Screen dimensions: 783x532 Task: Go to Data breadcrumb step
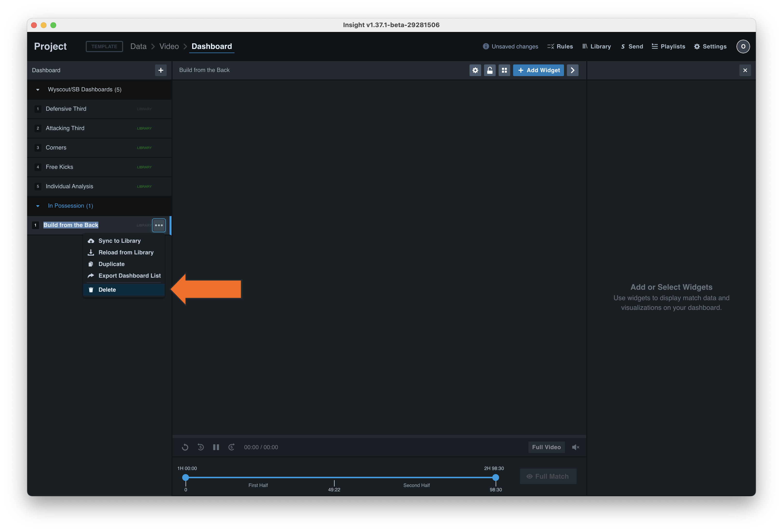139,47
